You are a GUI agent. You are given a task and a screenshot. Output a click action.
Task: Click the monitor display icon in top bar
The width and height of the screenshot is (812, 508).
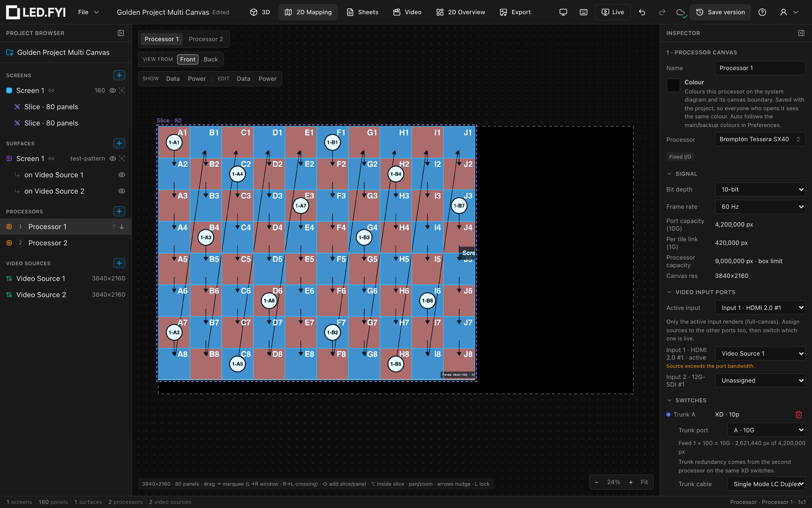point(563,12)
